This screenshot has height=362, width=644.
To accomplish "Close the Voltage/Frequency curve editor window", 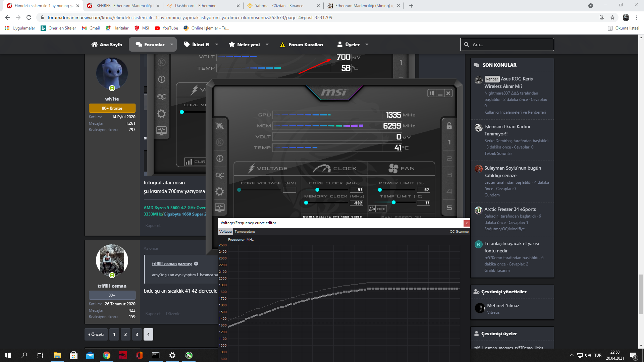I will coord(466,223).
